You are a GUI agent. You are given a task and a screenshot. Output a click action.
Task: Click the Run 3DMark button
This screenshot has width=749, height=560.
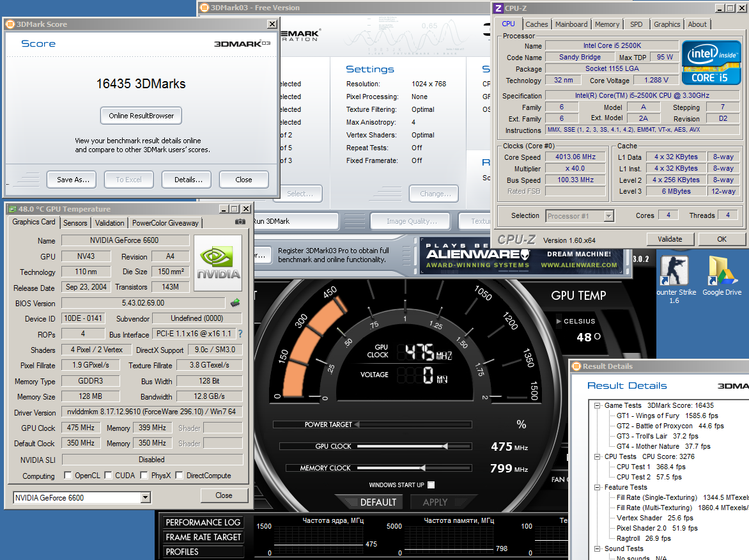(x=296, y=221)
